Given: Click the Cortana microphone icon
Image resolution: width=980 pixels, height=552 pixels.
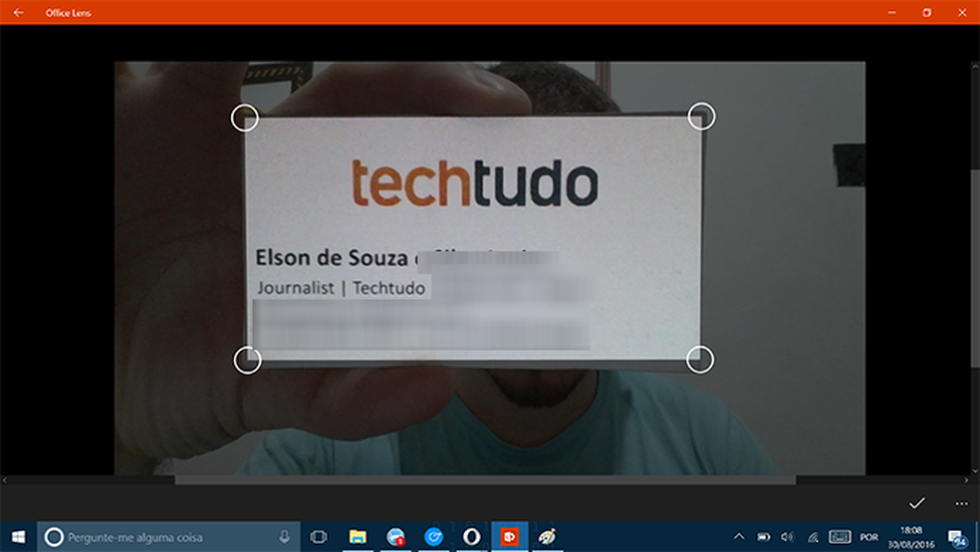Looking at the screenshot, I should tap(285, 536).
